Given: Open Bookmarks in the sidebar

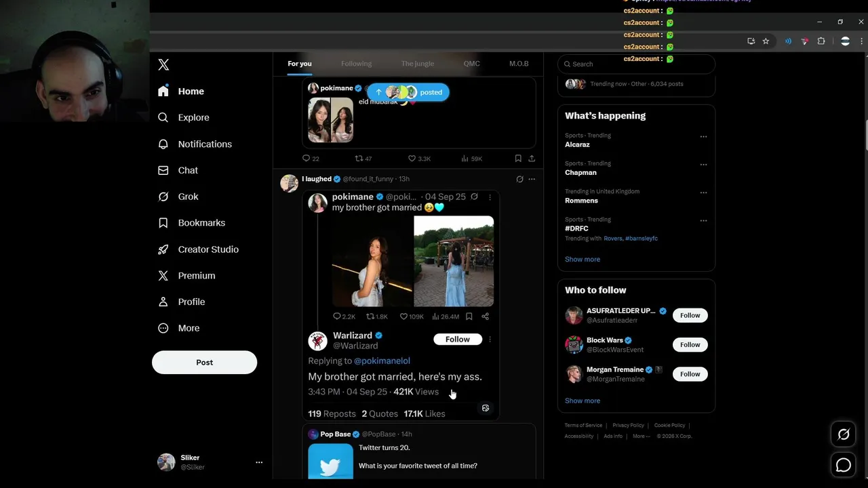Looking at the screenshot, I should pos(191,222).
